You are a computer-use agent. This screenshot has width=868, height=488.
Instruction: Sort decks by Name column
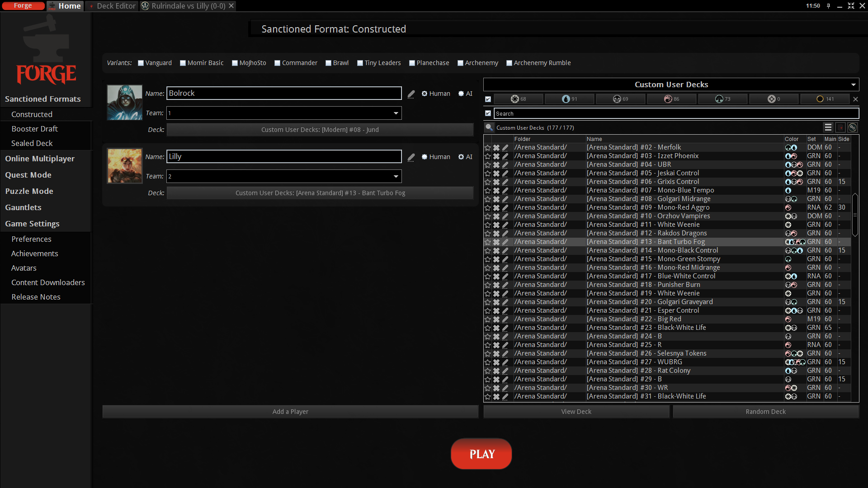[x=684, y=139]
